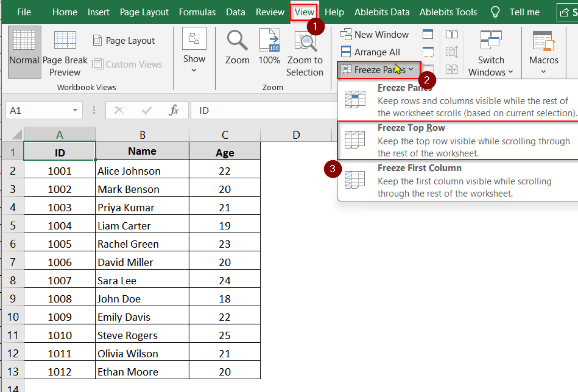The height and width of the screenshot is (392, 578).
Task: Select cell containing Rachel Green
Action: tap(128, 243)
